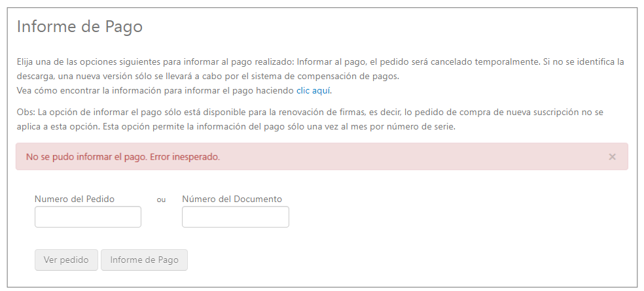Open the 'clic aquí' help link
The width and height of the screenshot is (644, 291).
tap(313, 91)
